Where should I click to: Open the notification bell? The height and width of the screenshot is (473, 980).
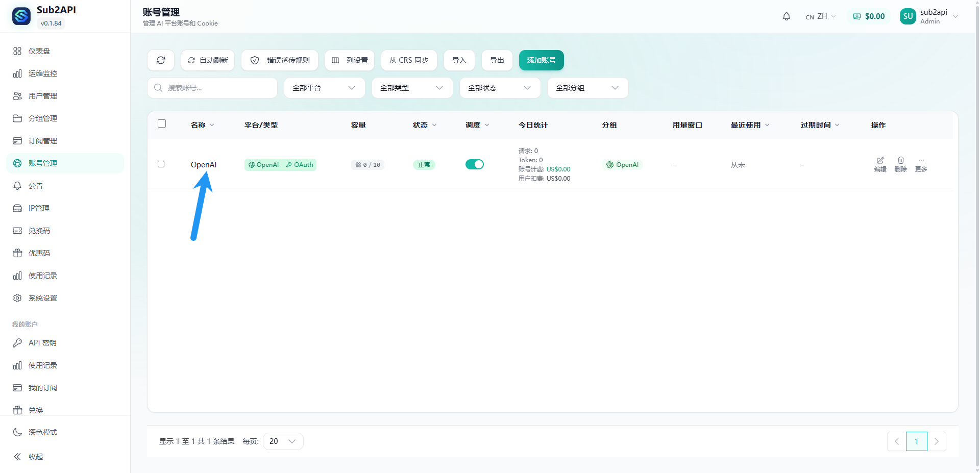click(786, 16)
